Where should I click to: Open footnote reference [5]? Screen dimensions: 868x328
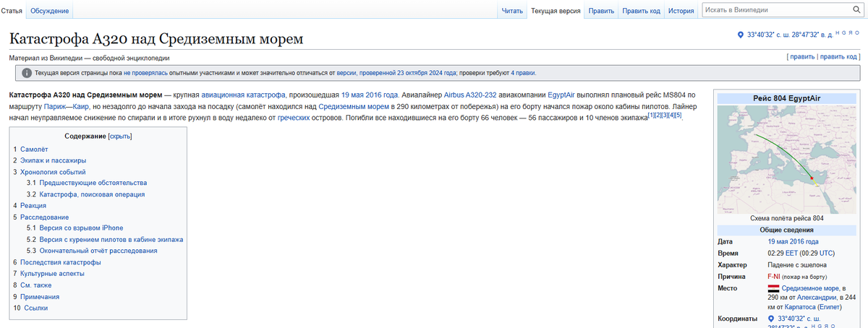(x=678, y=115)
